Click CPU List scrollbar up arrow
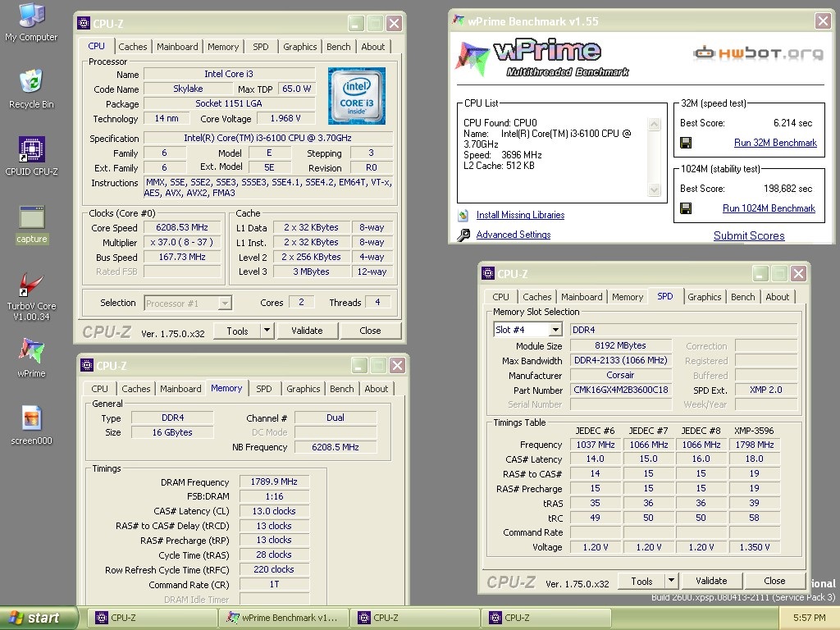Image resolution: width=840 pixels, height=630 pixels. pyautogui.click(x=654, y=125)
